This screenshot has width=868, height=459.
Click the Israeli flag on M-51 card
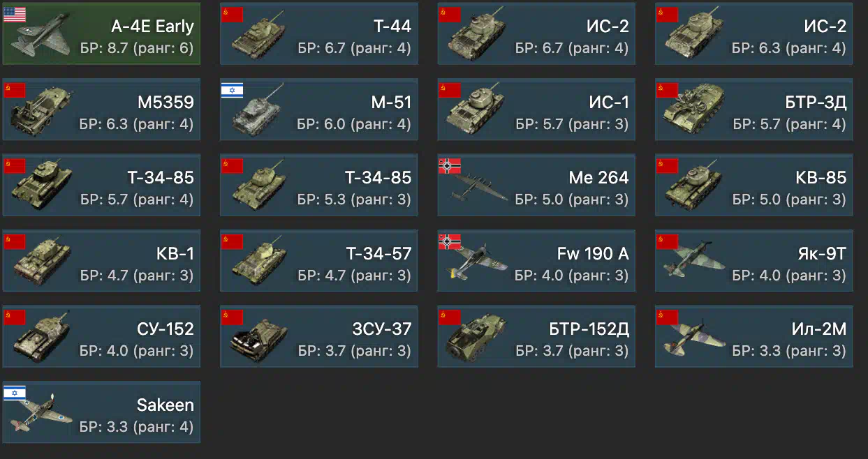233,89
